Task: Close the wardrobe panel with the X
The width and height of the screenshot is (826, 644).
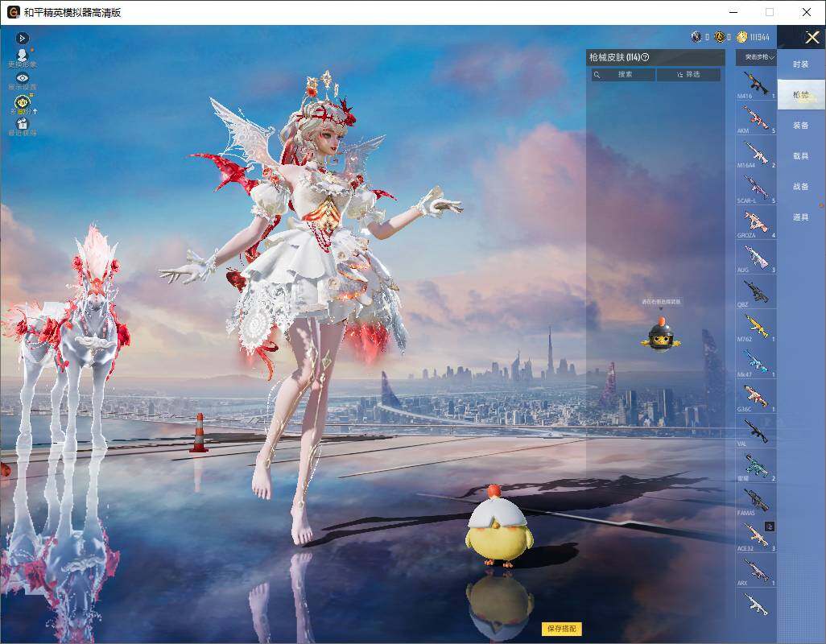Action: pyautogui.click(x=812, y=37)
